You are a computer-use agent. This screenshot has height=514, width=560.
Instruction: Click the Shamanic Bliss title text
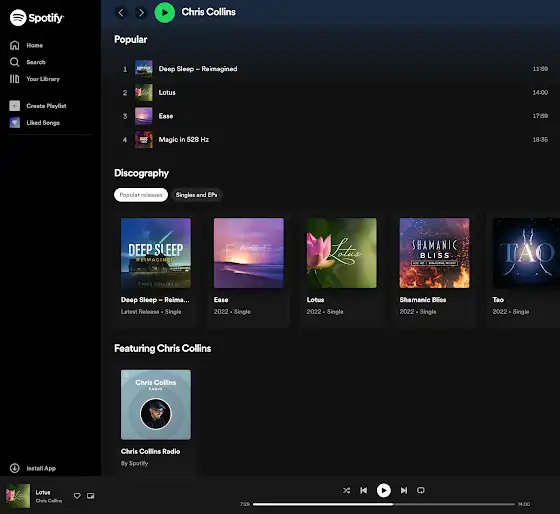(x=423, y=300)
